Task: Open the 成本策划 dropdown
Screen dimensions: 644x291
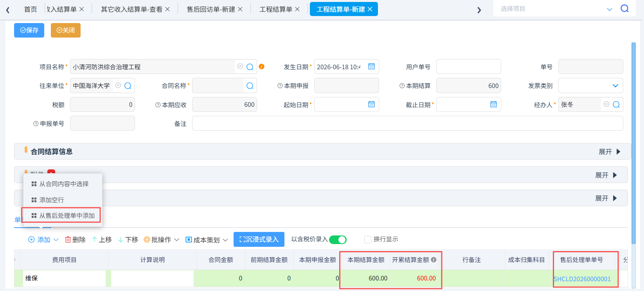Action: coord(207,240)
